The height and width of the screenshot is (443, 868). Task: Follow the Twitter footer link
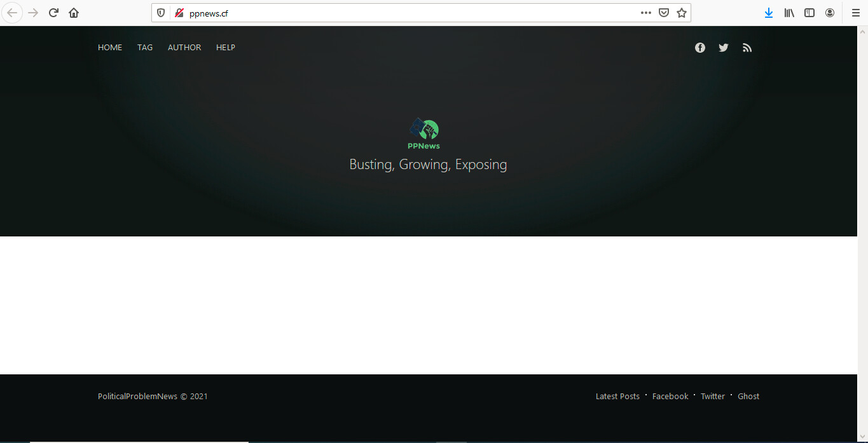(713, 396)
